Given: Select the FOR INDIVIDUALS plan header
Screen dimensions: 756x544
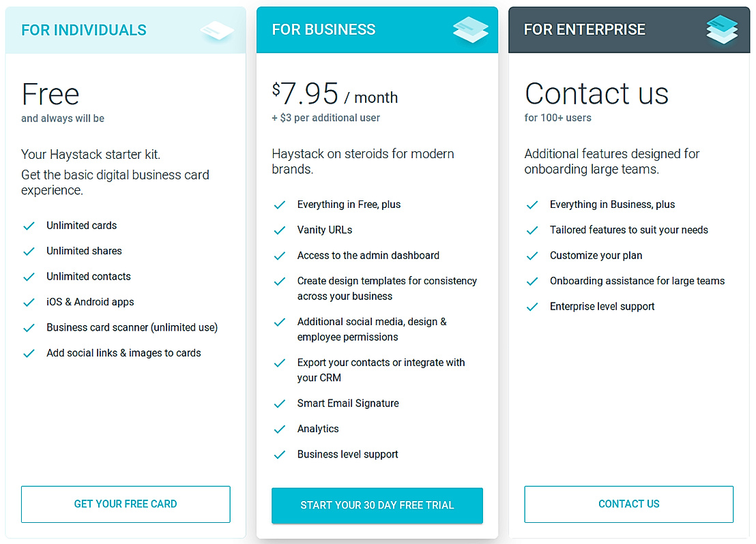Looking at the screenshot, I should tap(84, 29).
